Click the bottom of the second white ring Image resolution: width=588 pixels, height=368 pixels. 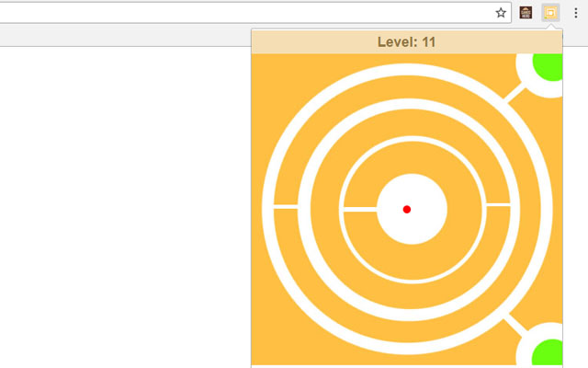coord(409,315)
